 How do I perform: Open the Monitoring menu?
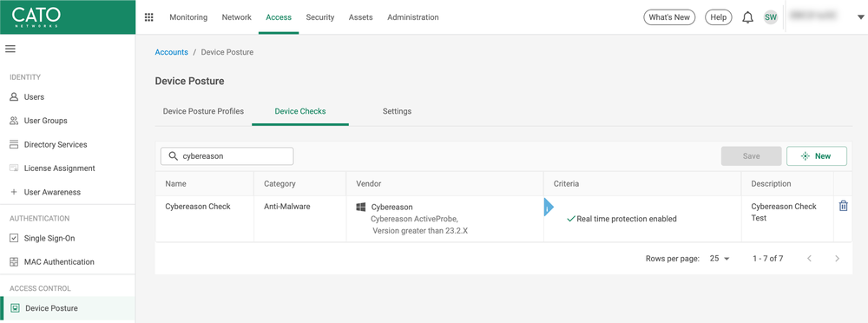[x=188, y=17]
